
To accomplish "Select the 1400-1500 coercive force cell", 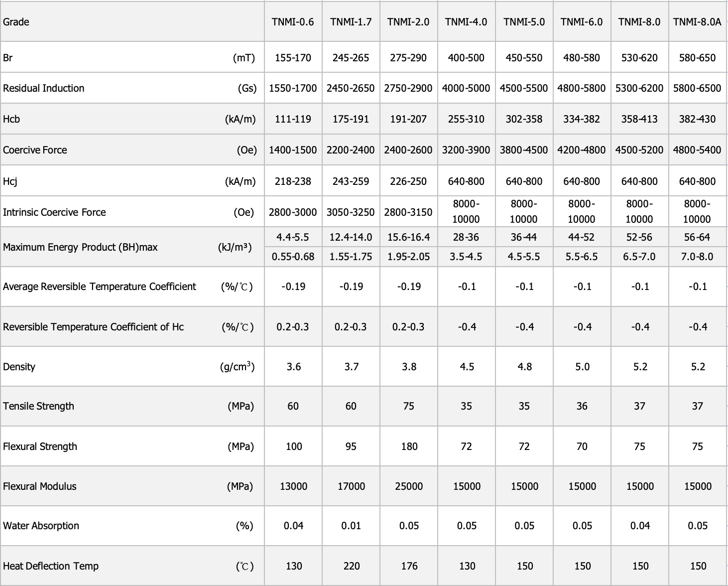I will pos(293,150).
